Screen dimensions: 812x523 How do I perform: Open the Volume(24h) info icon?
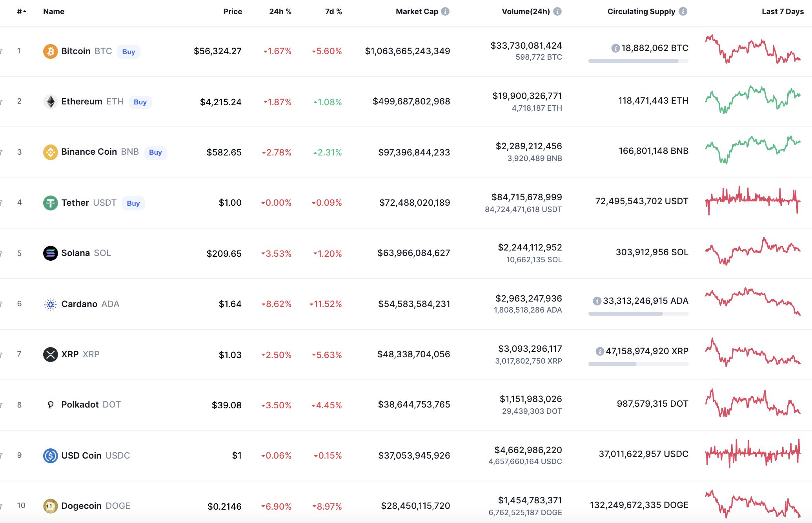[557, 11]
